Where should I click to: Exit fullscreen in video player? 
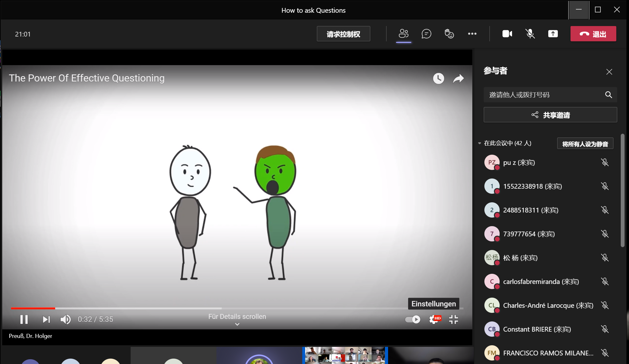(454, 319)
